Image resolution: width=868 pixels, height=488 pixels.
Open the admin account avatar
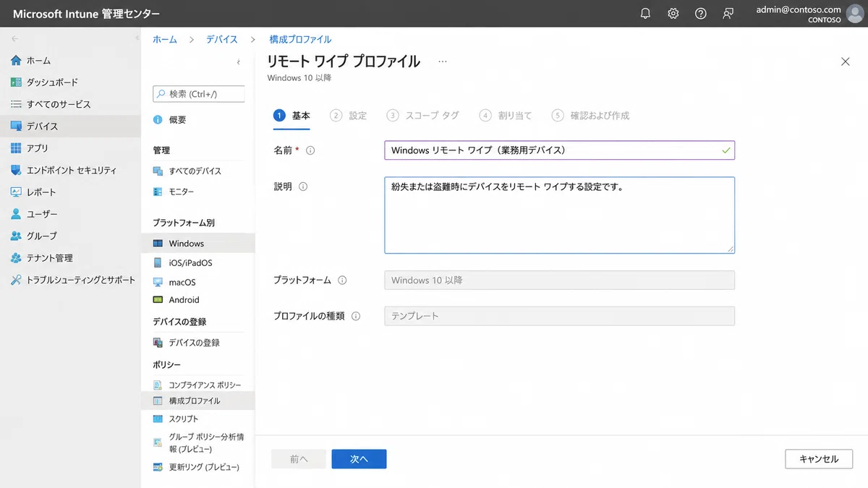(x=854, y=14)
